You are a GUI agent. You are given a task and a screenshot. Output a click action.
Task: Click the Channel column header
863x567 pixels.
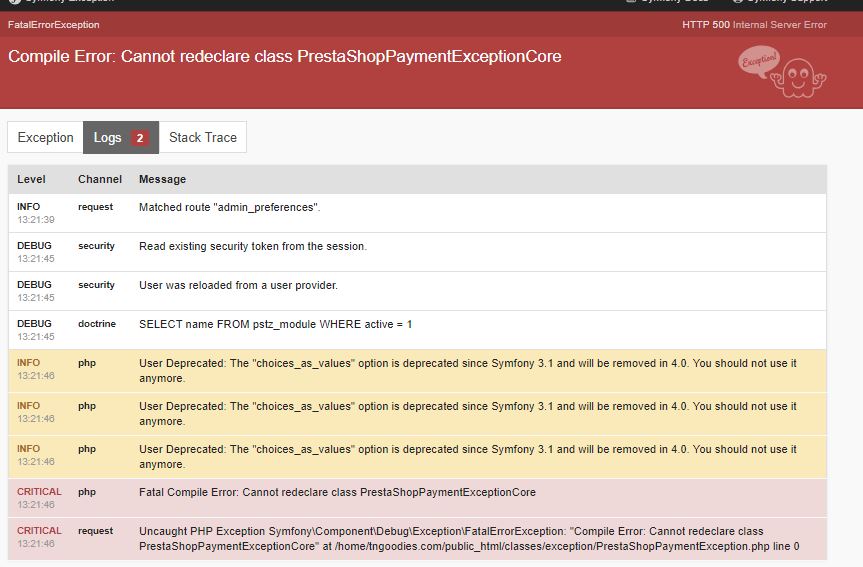point(100,179)
